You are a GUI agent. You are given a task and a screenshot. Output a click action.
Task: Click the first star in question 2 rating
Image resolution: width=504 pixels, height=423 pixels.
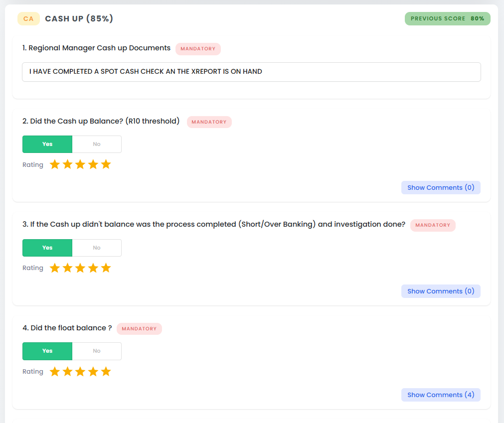(x=55, y=164)
